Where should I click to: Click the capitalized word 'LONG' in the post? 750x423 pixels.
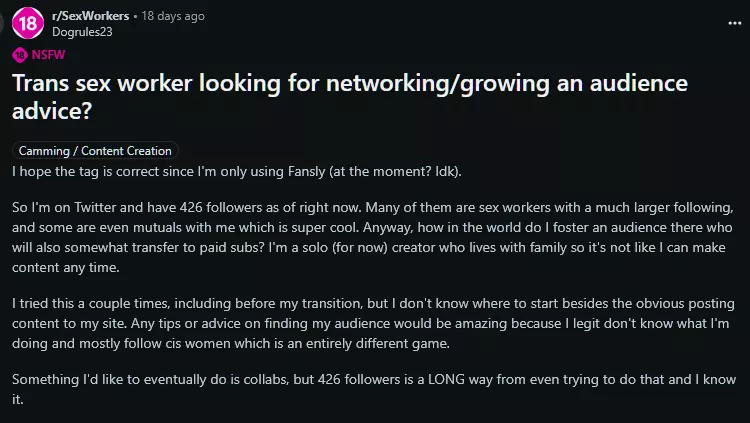(x=450, y=380)
